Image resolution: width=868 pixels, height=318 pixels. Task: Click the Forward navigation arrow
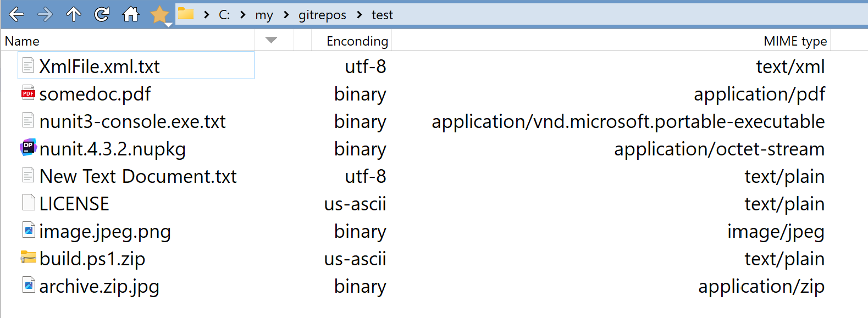45,14
